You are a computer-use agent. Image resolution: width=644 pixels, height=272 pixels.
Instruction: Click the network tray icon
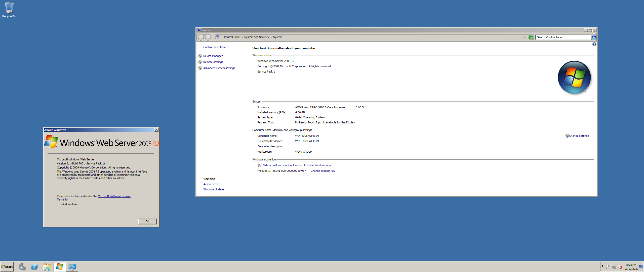tap(614, 267)
